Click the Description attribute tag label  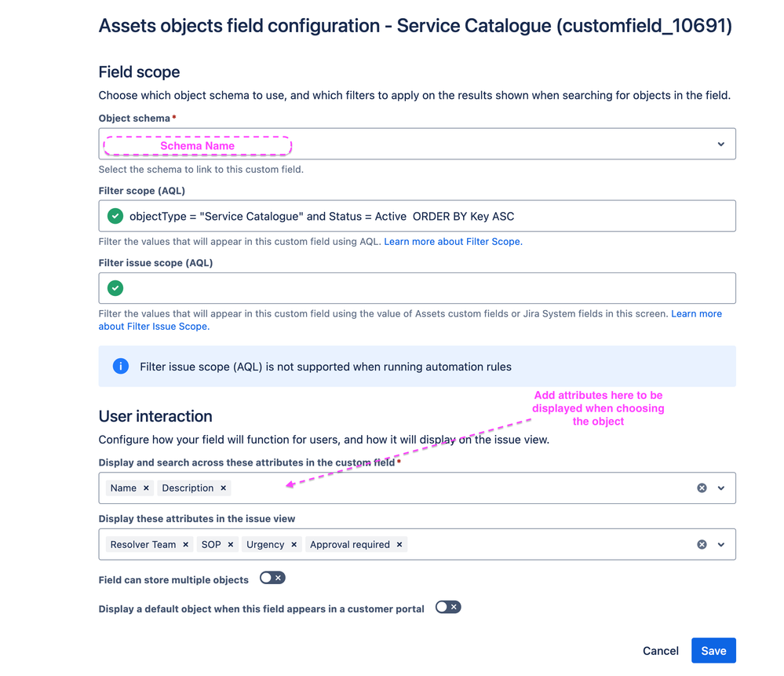point(188,488)
